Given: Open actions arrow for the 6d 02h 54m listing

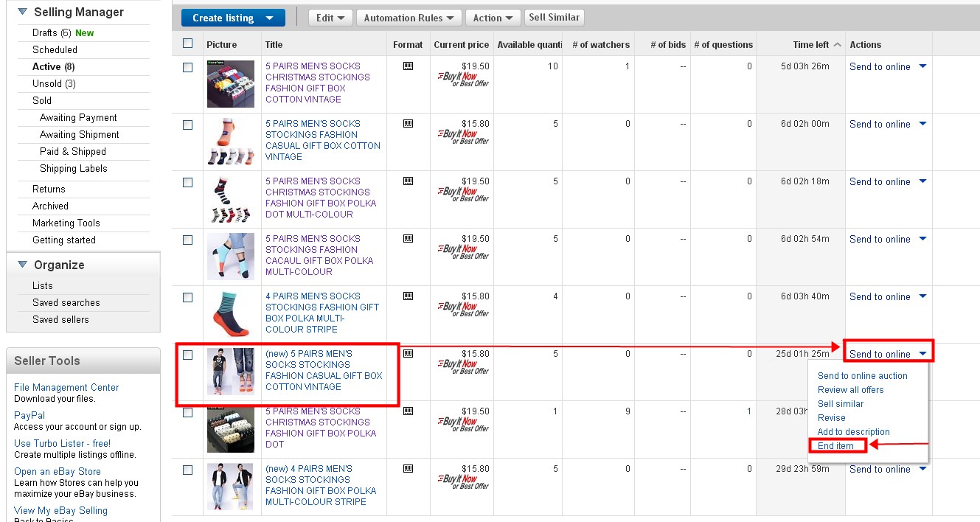Looking at the screenshot, I should (922, 239).
